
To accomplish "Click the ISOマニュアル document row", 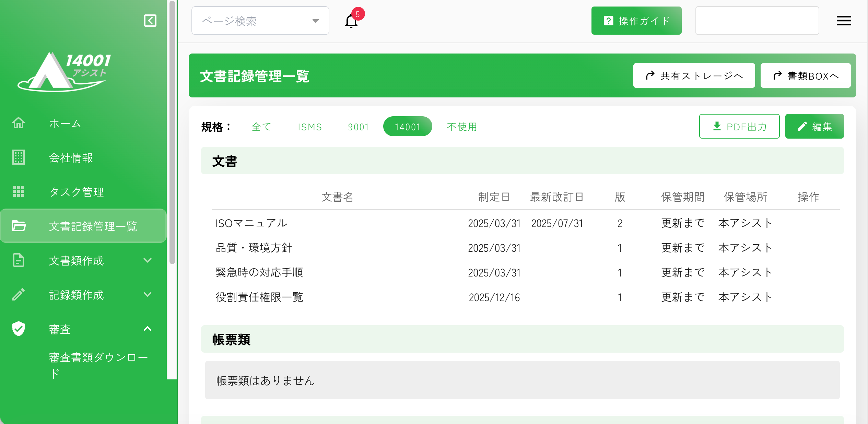I will pos(526,223).
